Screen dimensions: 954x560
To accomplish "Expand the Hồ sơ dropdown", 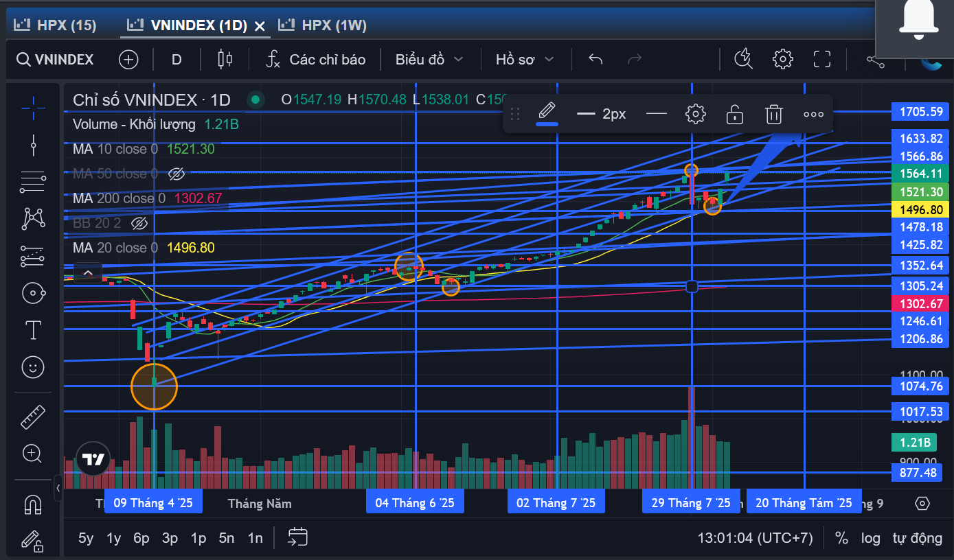I will tap(525, 60).
